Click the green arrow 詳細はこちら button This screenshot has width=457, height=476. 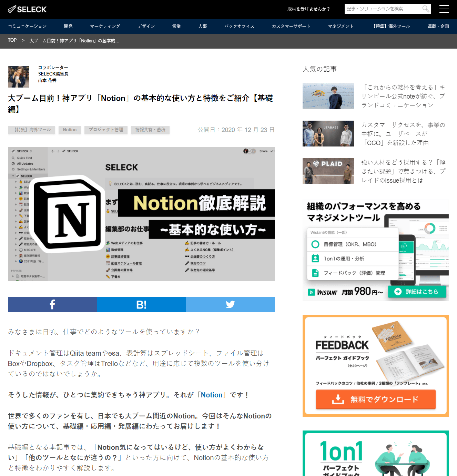coord(417,292)
